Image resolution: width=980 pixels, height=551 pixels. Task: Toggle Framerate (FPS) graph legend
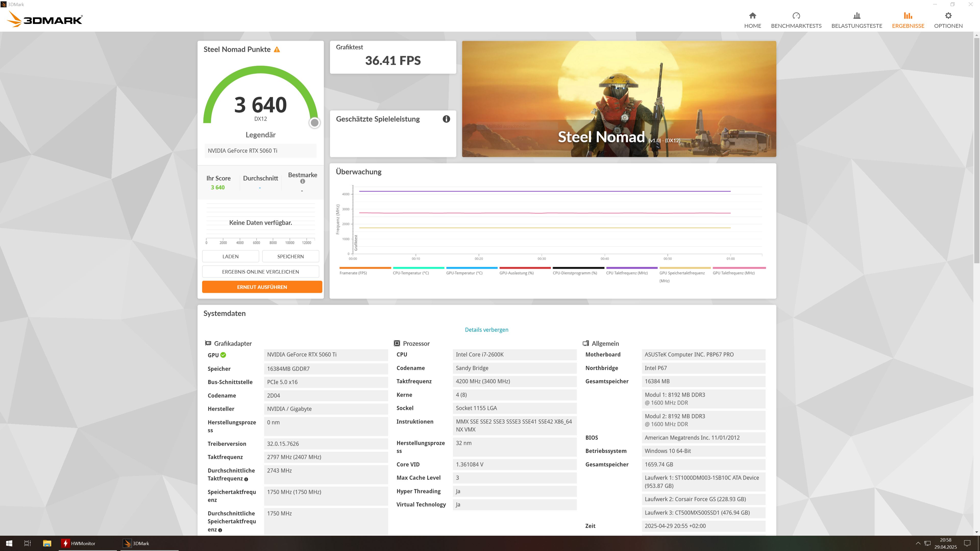tap(353, 273)
